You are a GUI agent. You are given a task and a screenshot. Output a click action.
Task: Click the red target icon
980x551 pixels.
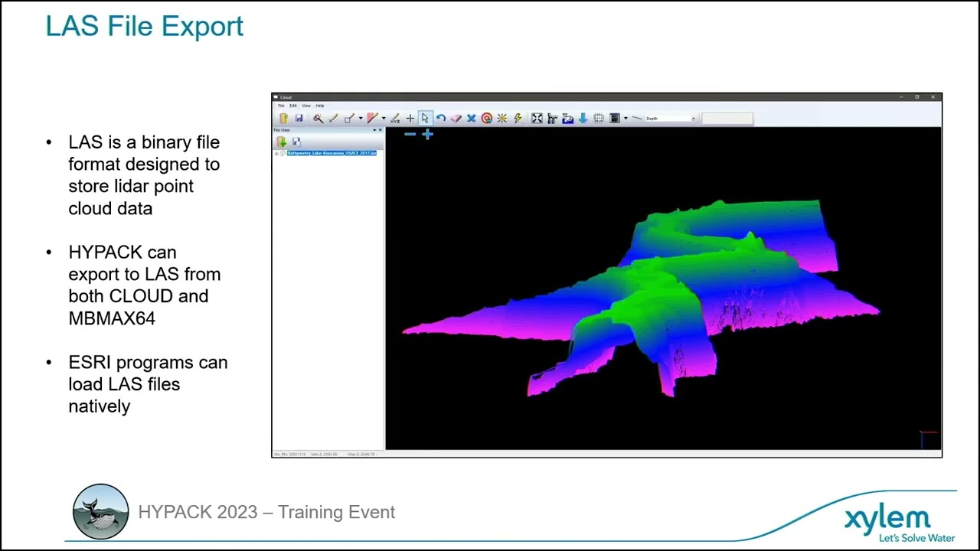pos(486,118)
